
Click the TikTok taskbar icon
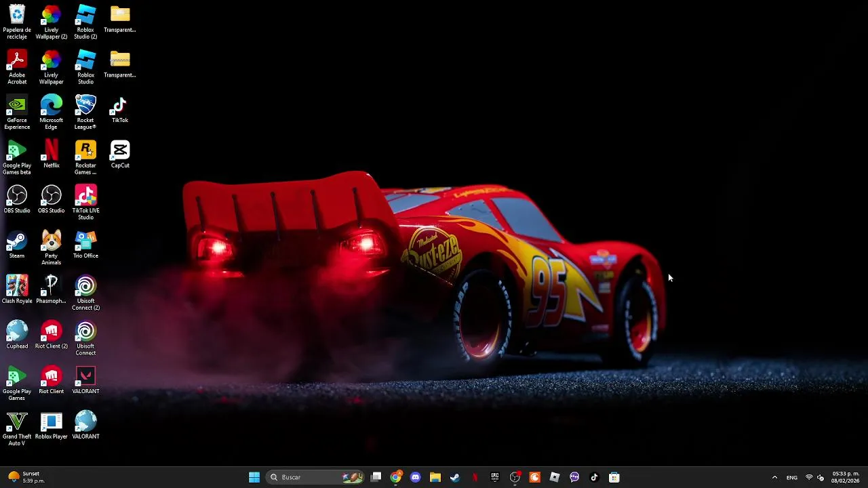[594, 477]
